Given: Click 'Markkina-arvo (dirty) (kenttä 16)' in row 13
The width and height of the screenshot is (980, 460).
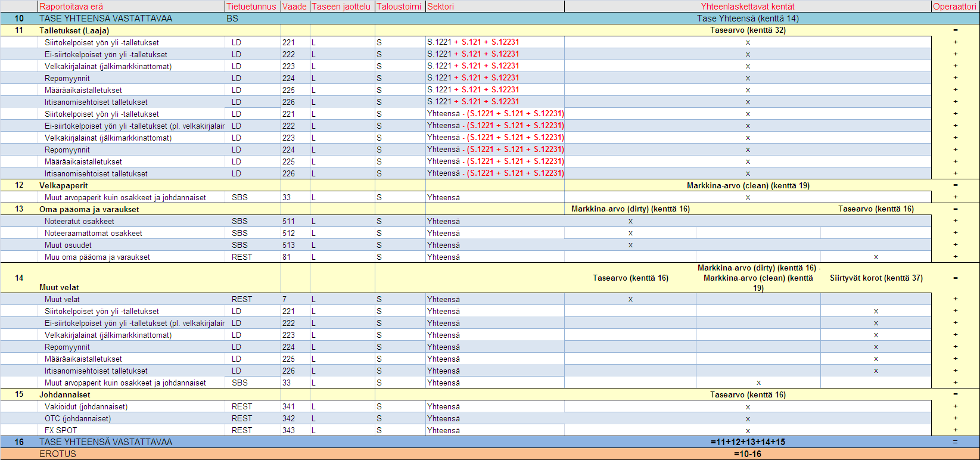Looking at the screenshot, I should 630,209.
